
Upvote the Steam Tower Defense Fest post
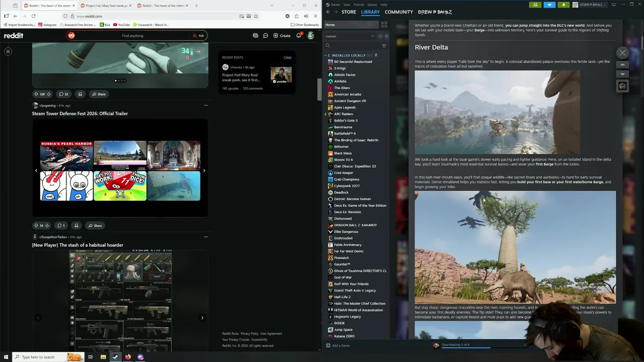(x=36, y=226)
